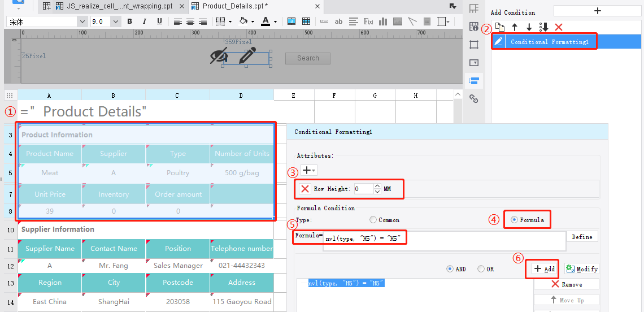The image size is (644, 312).
Task: Delete condition with red X icon
Action: pyautogui.click(x=559, y=27)
